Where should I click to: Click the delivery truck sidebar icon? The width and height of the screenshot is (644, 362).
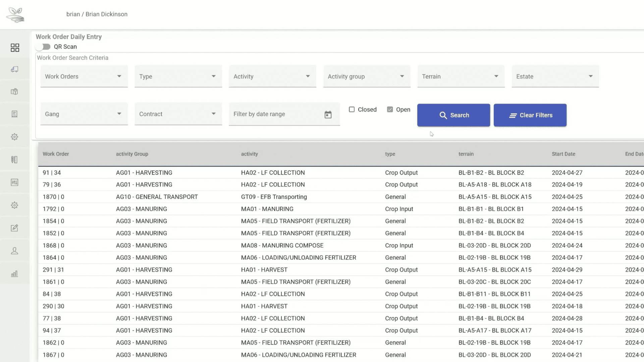(x=14, y=69)
